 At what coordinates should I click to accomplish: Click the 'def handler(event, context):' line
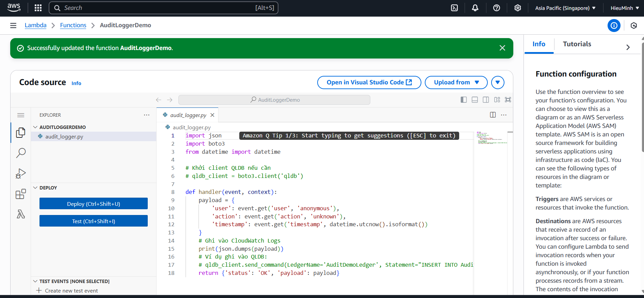(x=231, y=192)
